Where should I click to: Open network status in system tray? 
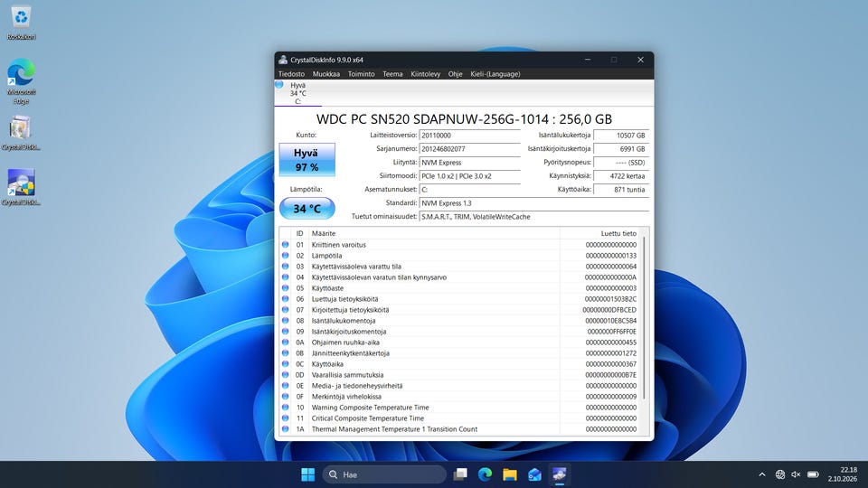pyautogui.click(x=780, y=474)
